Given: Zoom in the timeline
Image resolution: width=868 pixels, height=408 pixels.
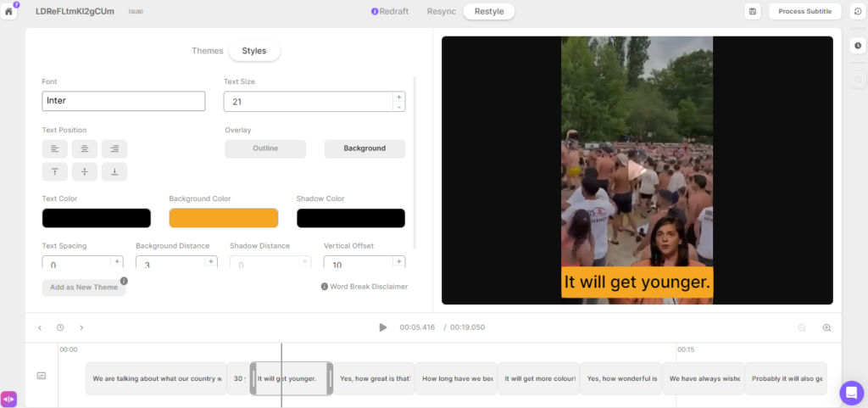Looking at the screenshot, I should (x=827, y=327).
